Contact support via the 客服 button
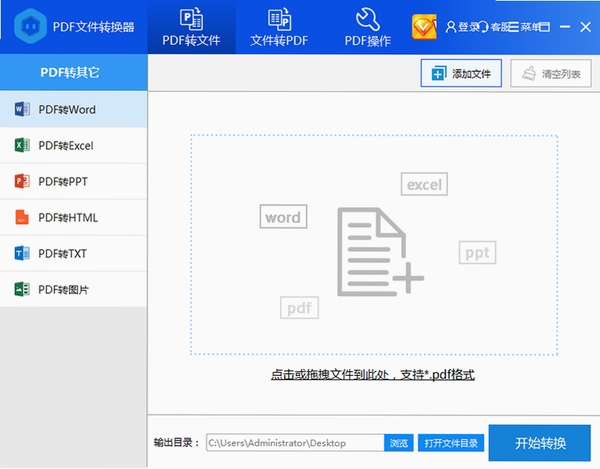This screenshot has height=469, width=600. click(495, 27)
